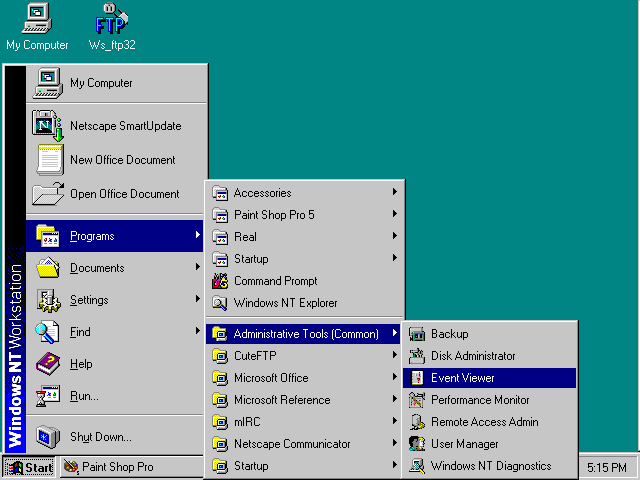Click the Microsoft Office folder icon

(220, 378)
